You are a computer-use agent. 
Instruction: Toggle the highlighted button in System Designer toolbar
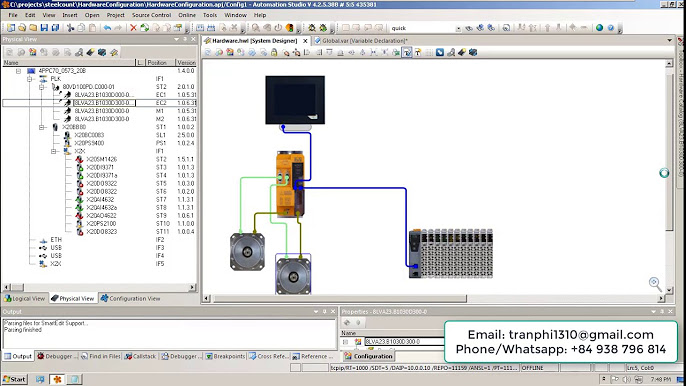pos(407,53)
